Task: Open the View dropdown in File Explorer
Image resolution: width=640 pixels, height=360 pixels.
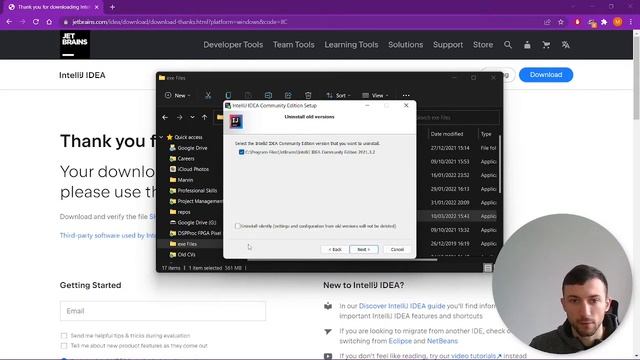Action: tap(375, 95)
